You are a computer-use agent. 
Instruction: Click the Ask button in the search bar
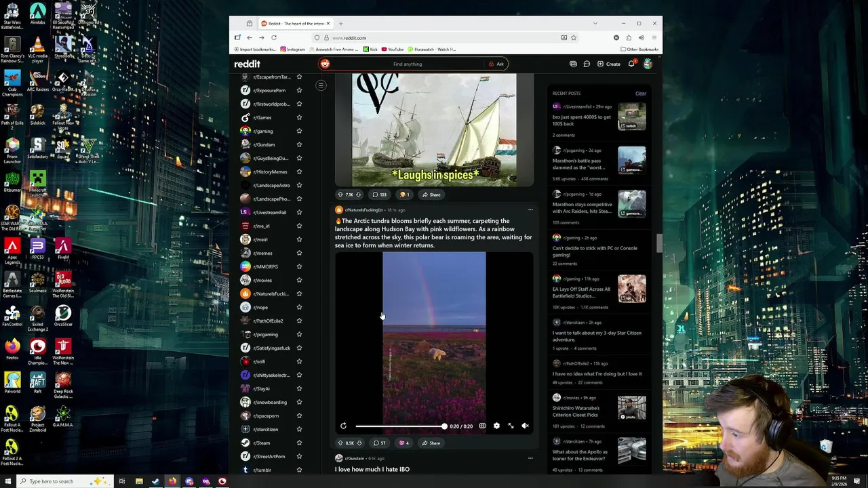496,64
